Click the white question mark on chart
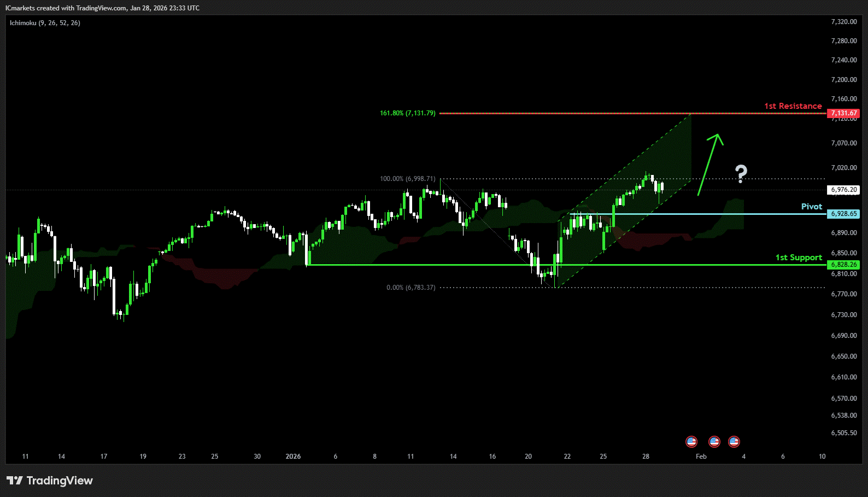 tap(741, 173)
